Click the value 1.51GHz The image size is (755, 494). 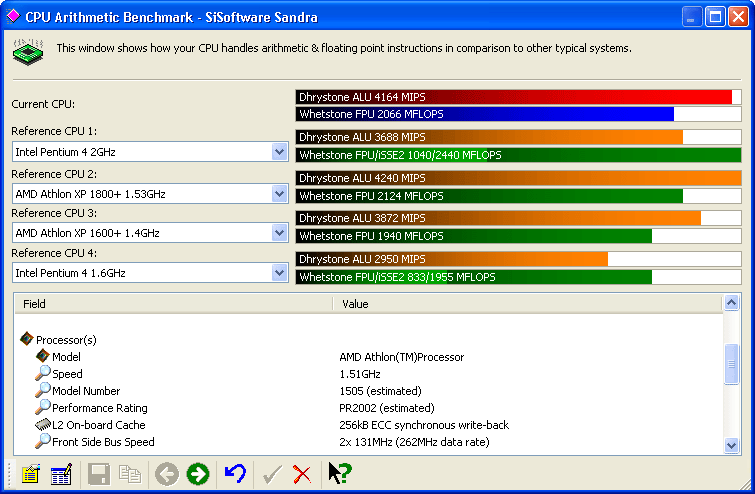click(x=360, y=374)
